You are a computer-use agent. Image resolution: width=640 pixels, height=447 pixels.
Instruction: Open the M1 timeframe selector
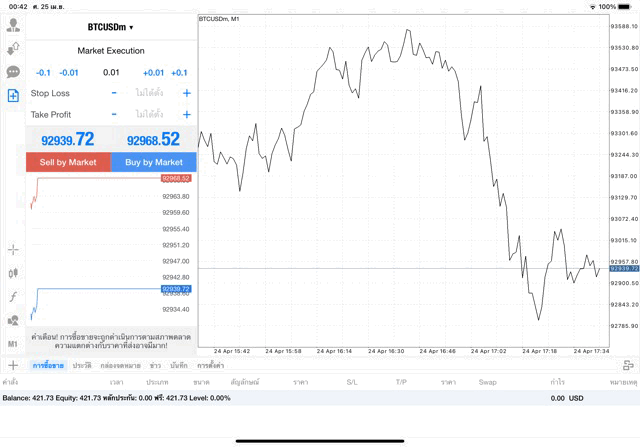click(x=13, y=344)
